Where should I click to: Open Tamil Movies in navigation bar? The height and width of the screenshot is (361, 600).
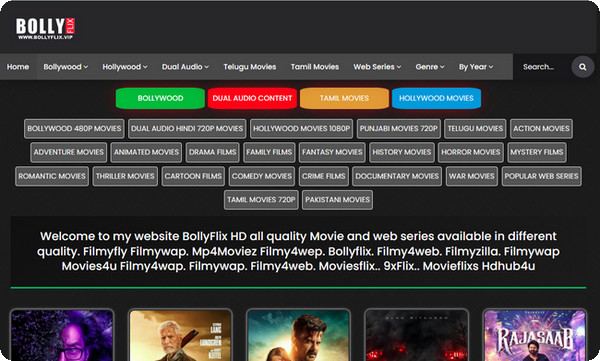click(x=315, y=67)
